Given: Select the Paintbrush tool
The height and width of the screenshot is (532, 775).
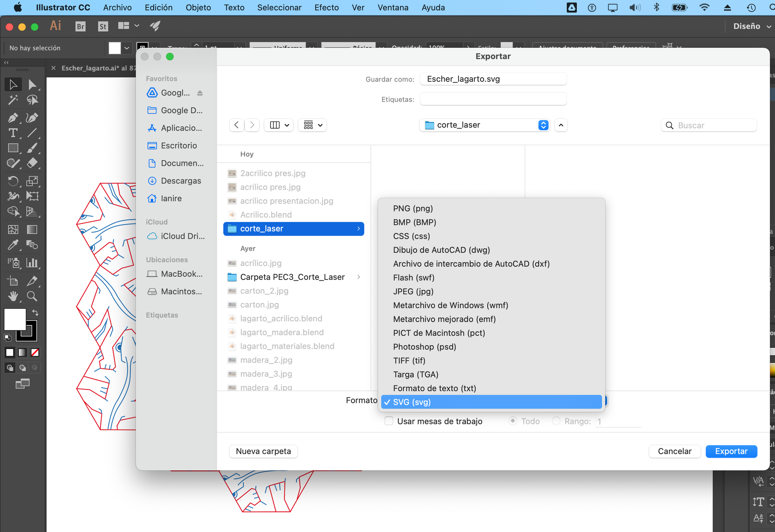Looking at the screenshot, I should 32,148.
